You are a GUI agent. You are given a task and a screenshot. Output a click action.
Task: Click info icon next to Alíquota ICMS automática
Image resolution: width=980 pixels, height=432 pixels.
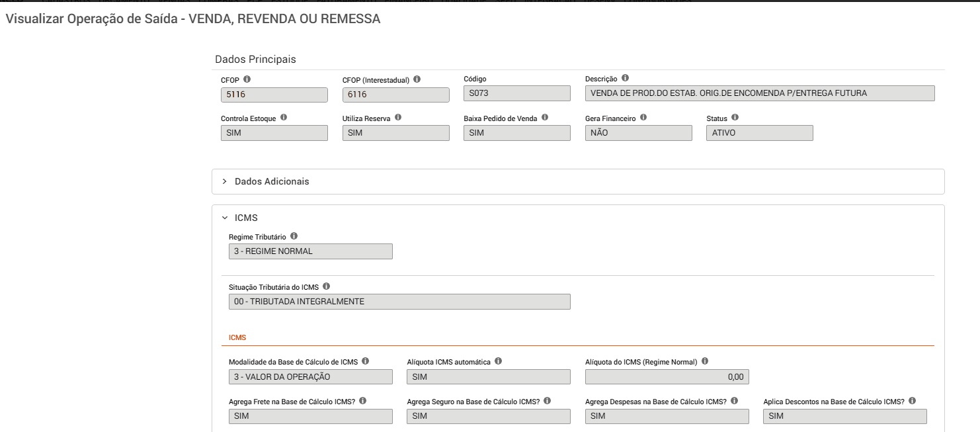499,362
